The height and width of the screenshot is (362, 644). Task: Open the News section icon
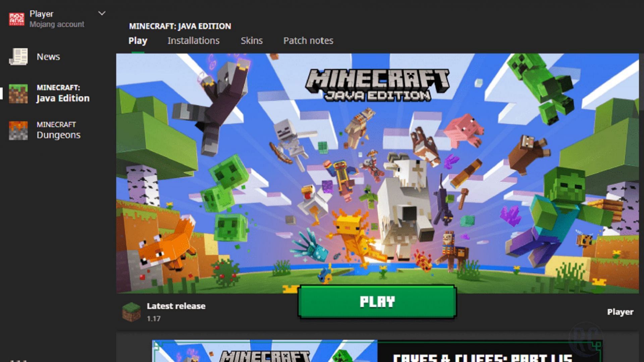pos(18,56)
